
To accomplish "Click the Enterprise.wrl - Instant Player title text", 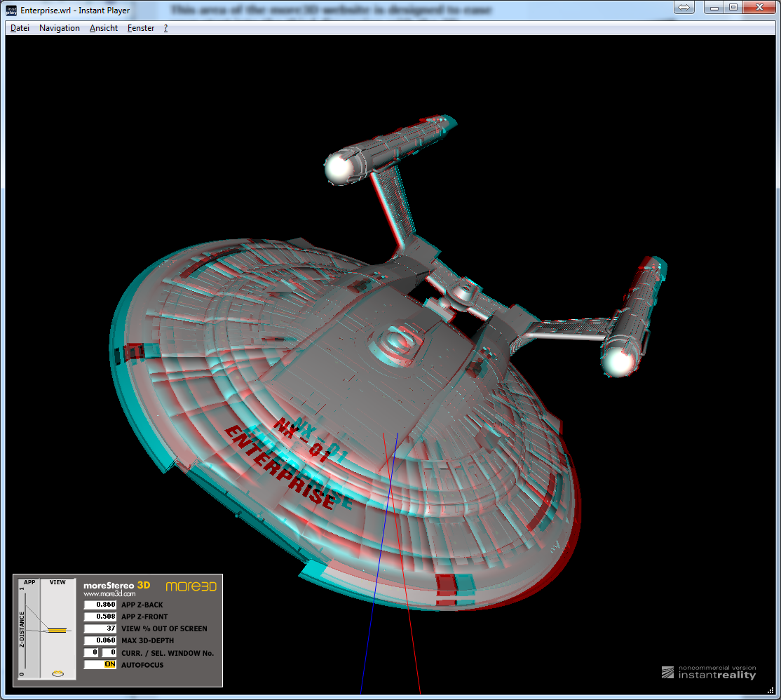I will coord(75,11).
